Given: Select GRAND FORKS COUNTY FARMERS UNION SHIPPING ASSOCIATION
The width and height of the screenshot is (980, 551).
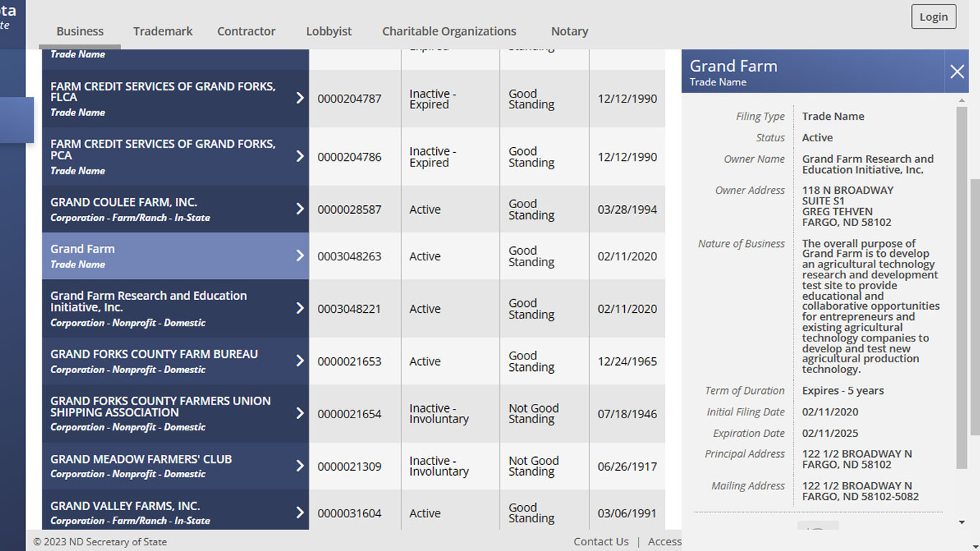Looking at the screenshot, I should tap(176, 413).
